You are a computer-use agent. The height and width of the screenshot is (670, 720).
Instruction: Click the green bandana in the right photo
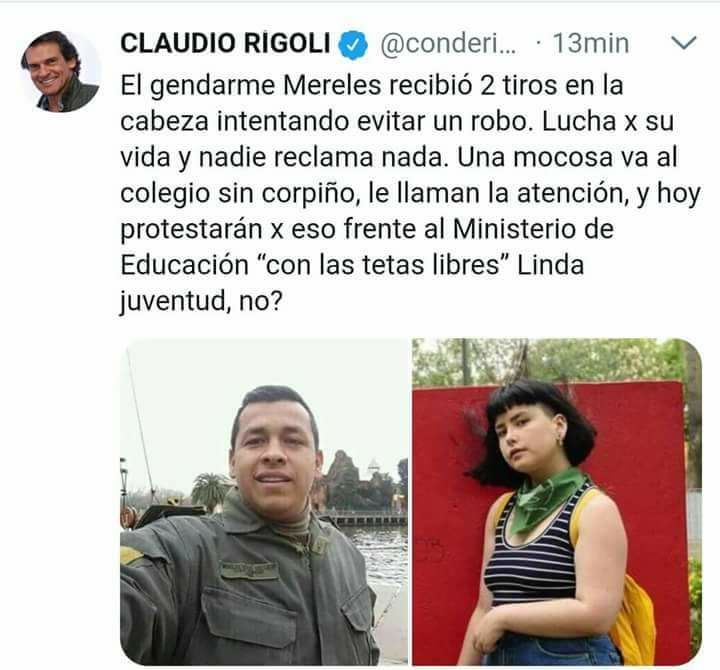pyautogui.click(x=545, y=499)
